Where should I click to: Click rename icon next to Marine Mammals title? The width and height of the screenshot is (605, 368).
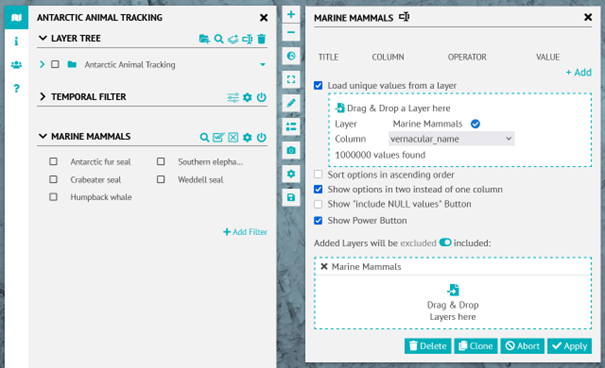[x=404, y=17]
